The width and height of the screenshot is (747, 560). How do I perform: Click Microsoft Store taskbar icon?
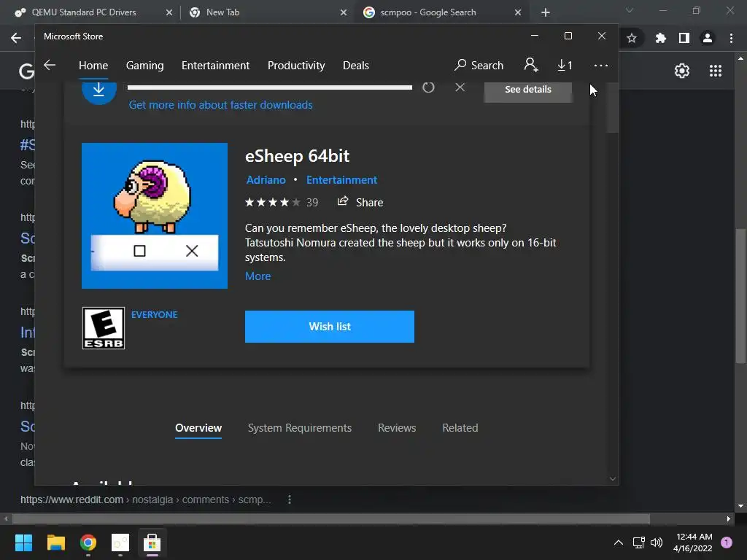click(152, 542)
